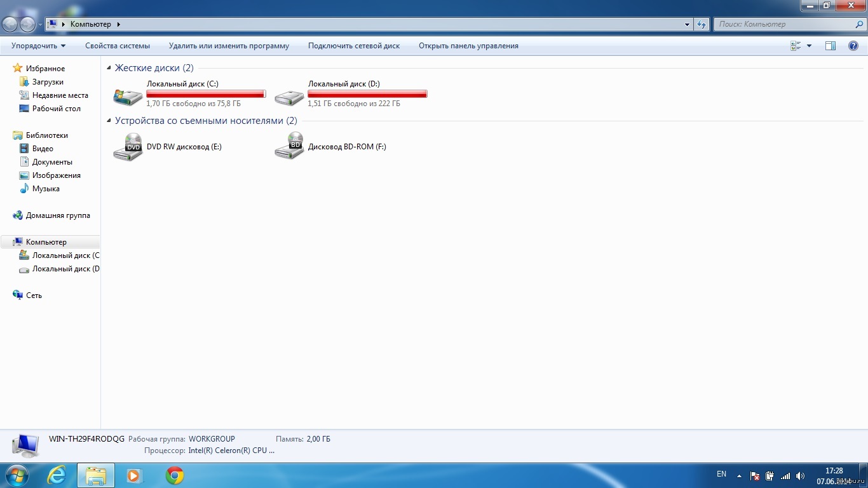
Task: Toggle the preview pane button
Action: tap(830, 46)
